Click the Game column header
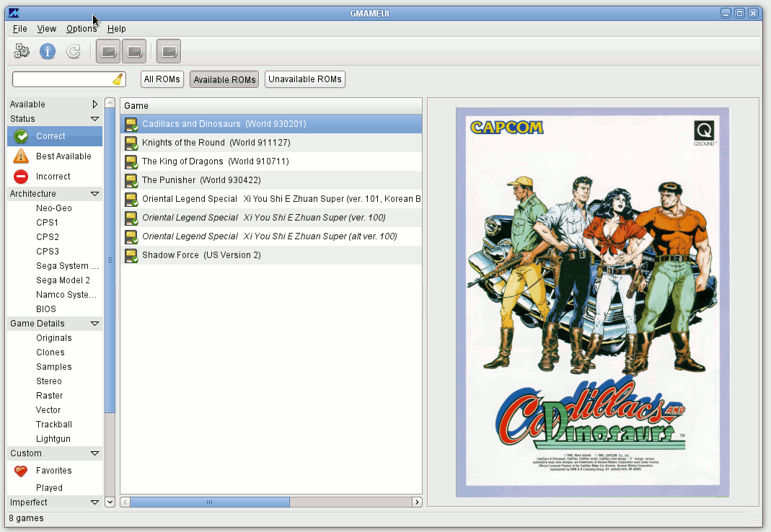 271,106
